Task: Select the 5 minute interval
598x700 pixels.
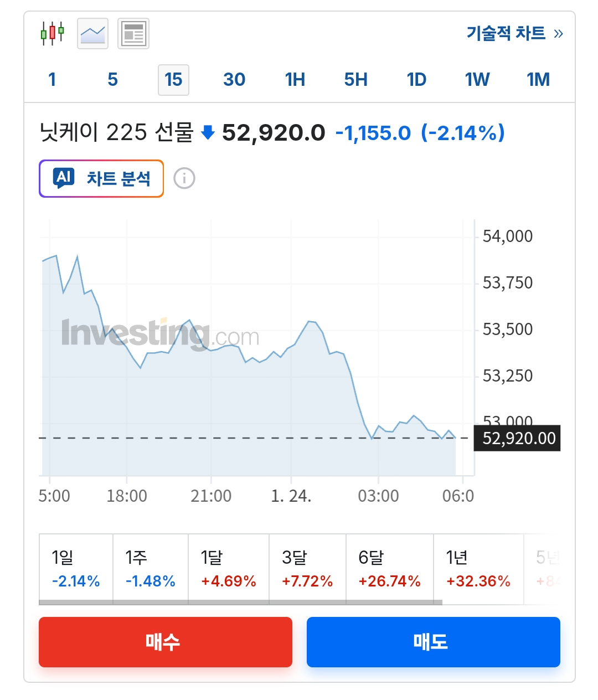Action: (112, 80)
